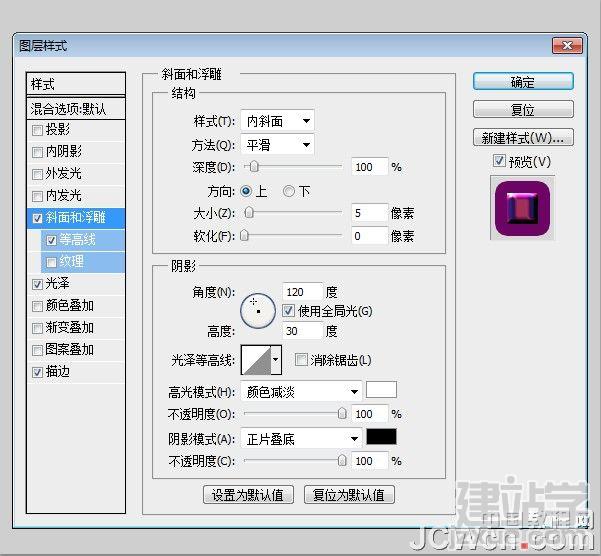Close the 图层样式 dialog
The image size is (601, 556).
[567, 46]
